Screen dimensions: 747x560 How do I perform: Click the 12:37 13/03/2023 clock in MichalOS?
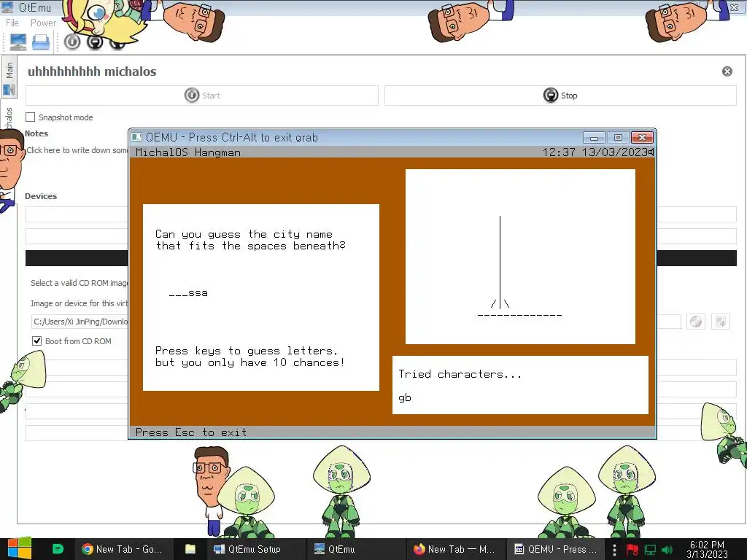[595, 152]
